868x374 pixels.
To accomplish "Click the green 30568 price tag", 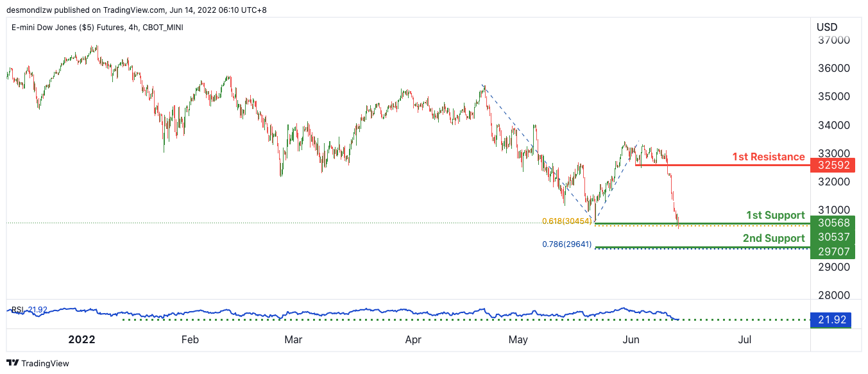I will [830, 223].
